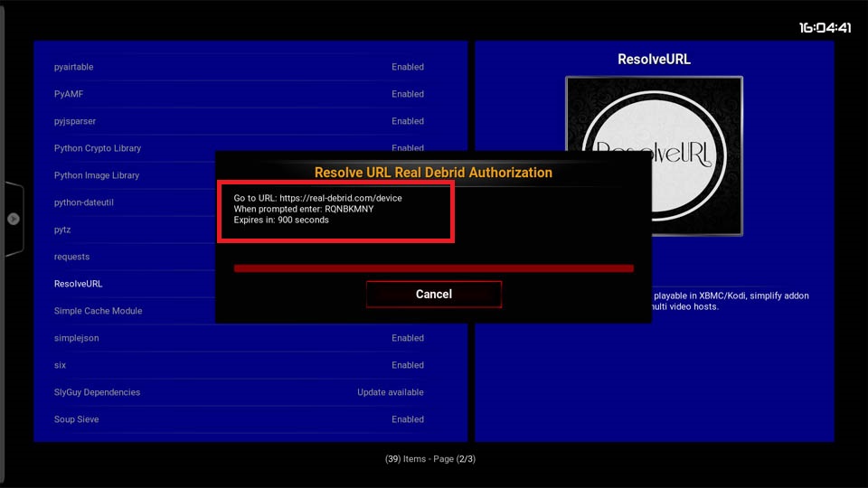Screen dimensions: 868x488
Task: Select the six add-on
Action: click(x=239, y=365)
